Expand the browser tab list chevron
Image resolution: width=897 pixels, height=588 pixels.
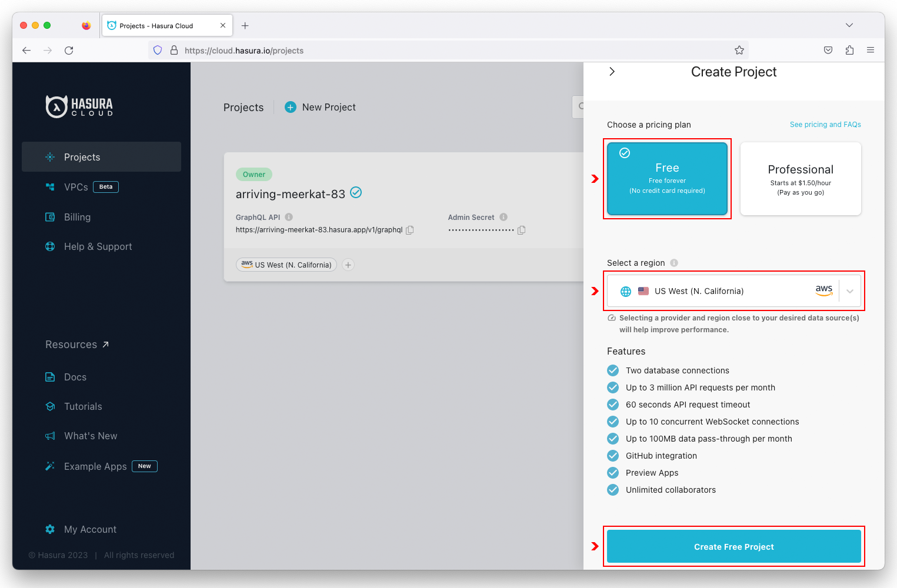pyautogui.click(x=849, y=25)
